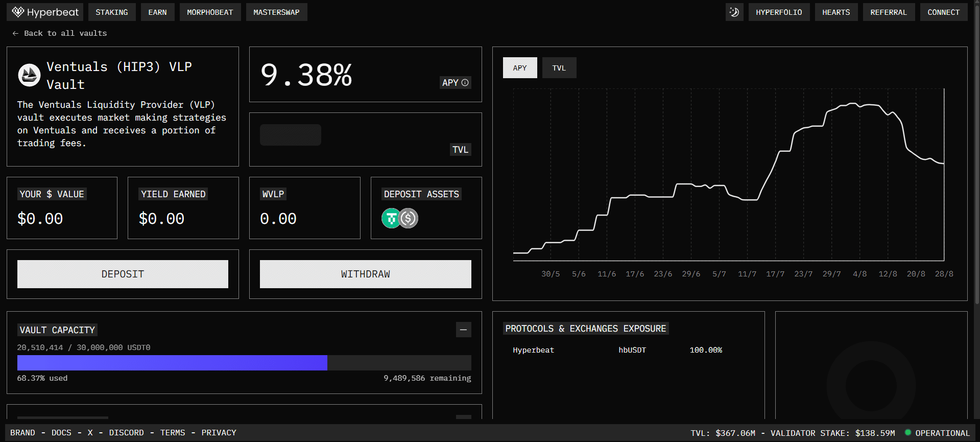Viewport: 980px width, 442px height.
Task: Open the X footer link
Action: [90, 433]
